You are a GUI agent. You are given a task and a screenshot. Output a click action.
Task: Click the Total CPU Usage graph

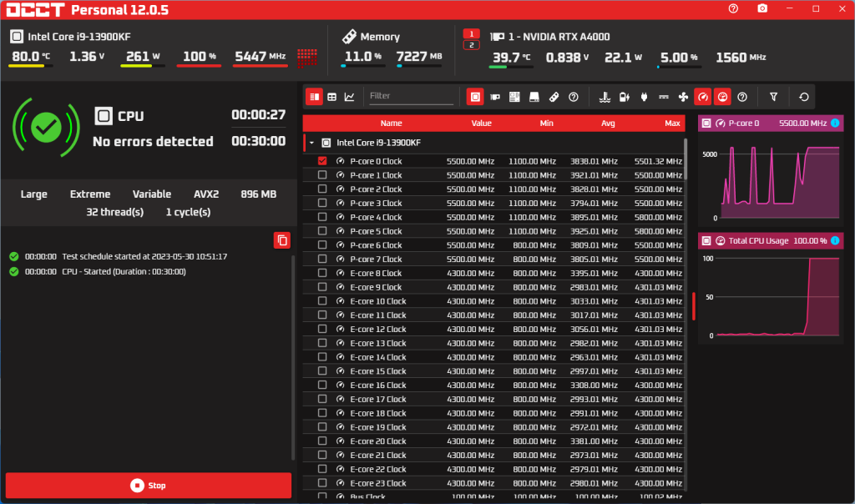tap(771, 298)
